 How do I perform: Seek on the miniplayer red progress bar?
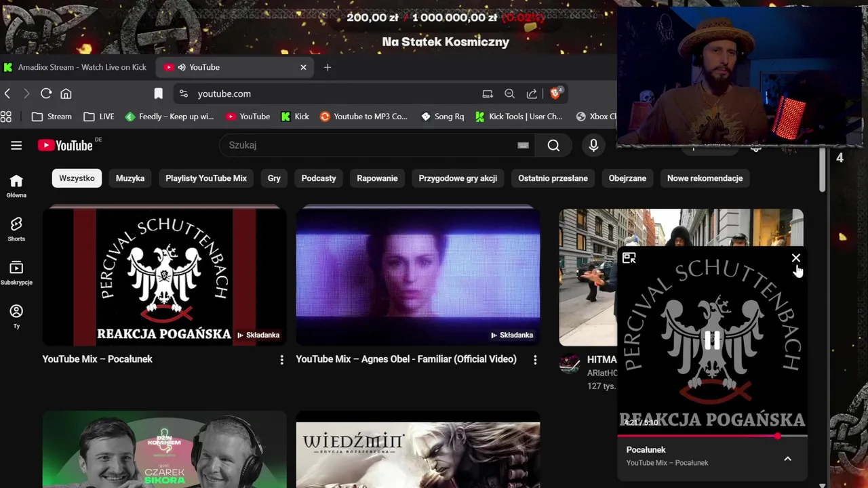pyautogui.click(x=712, y=436)
